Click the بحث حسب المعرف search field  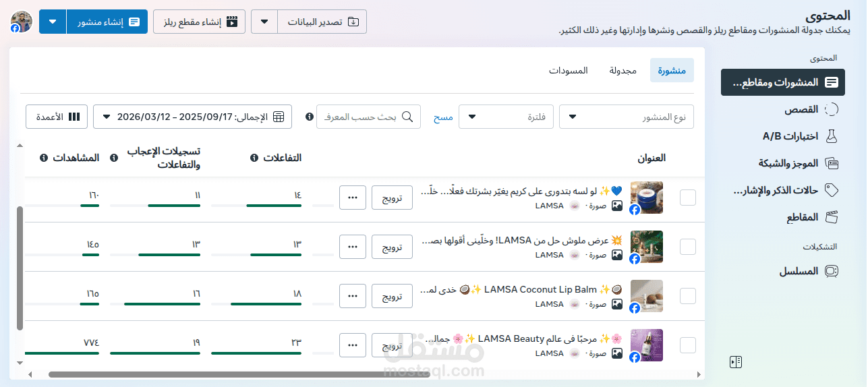pyautogui.click(x=368, y=117)
